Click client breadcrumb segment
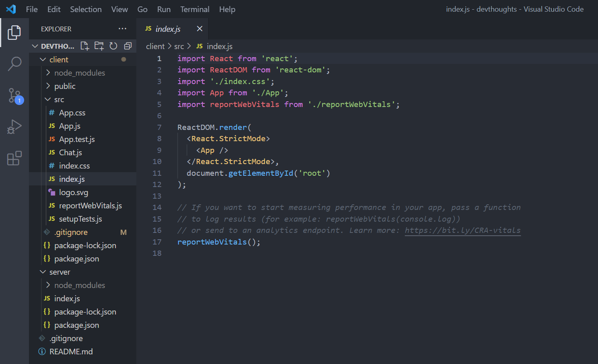Screen dimensions: 598x364 tap(155, 46)
